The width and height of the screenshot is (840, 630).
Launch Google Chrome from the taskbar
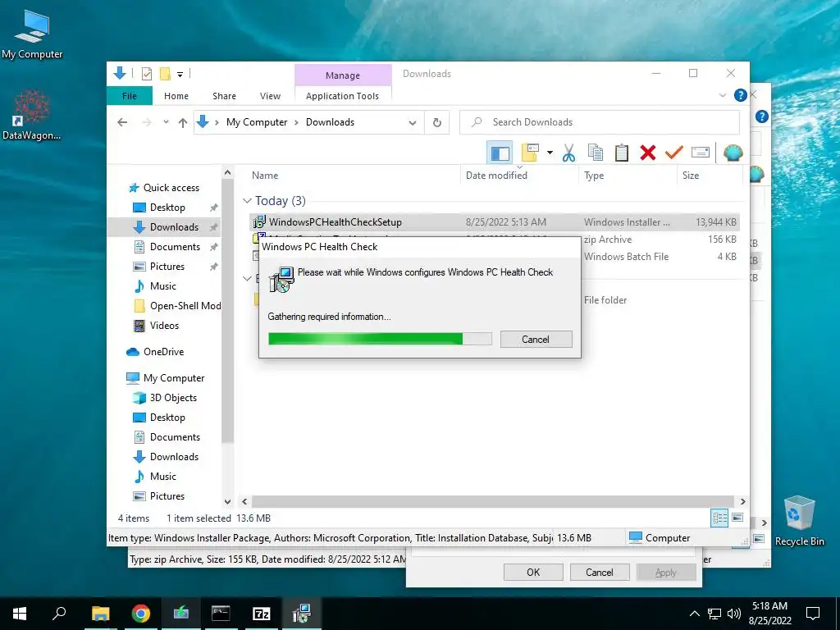[140, 614]
